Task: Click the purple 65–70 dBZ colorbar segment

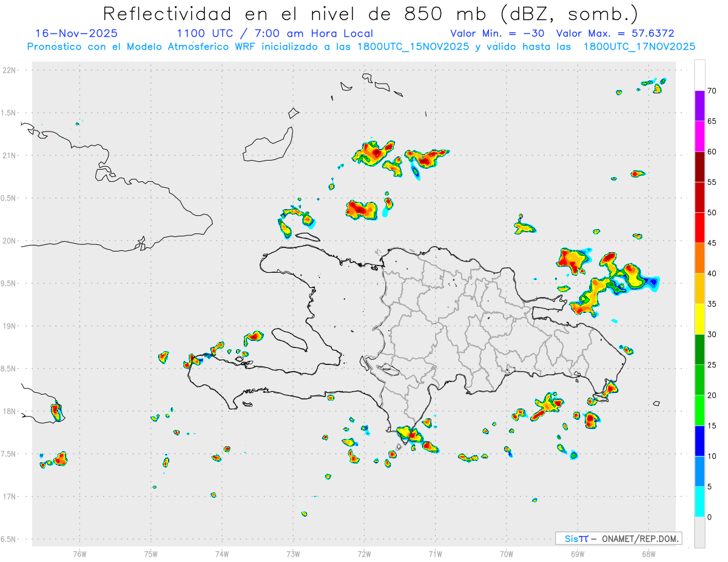Action: pos(699,106)
